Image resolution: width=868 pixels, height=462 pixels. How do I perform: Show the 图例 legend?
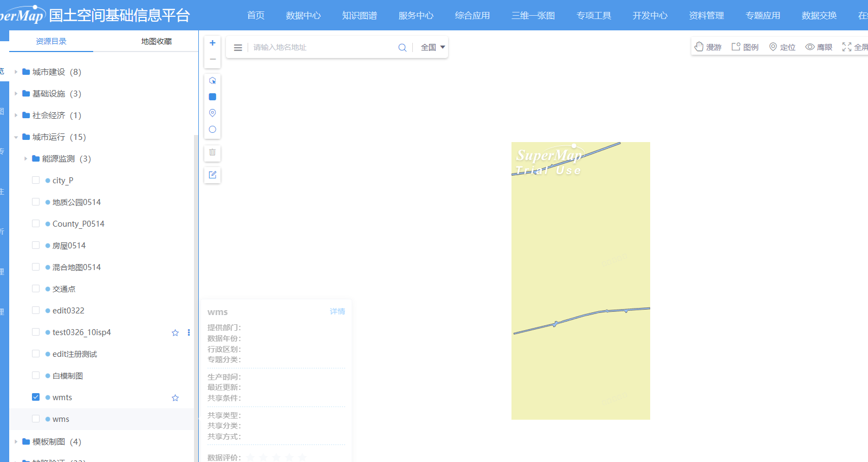pos(745,47)
